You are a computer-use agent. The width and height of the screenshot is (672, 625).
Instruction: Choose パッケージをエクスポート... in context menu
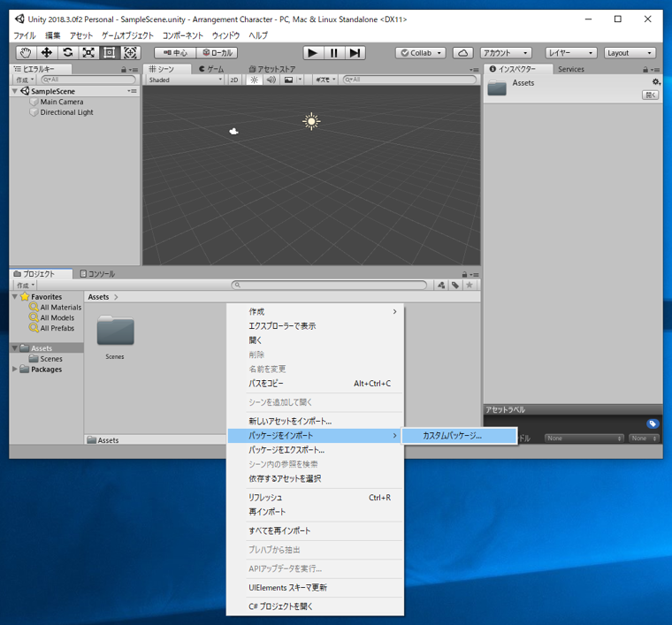(x=315, y=450)
